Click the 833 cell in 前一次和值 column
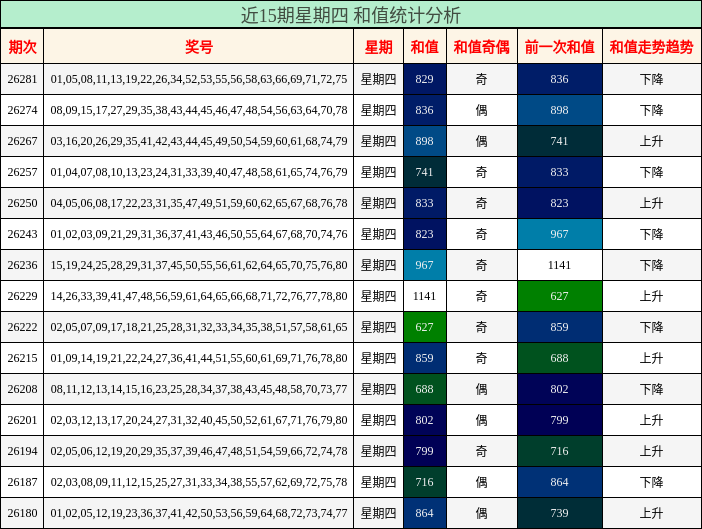 click(560, 172)
